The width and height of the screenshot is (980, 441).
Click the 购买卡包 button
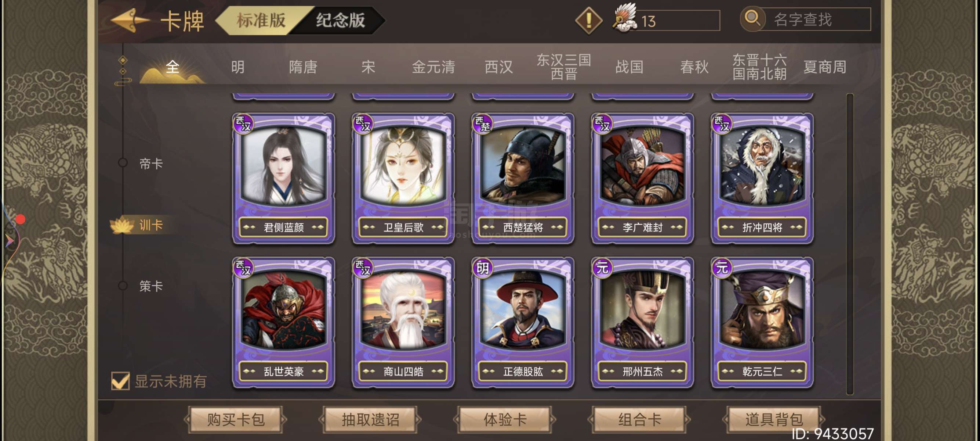(236, 419)
